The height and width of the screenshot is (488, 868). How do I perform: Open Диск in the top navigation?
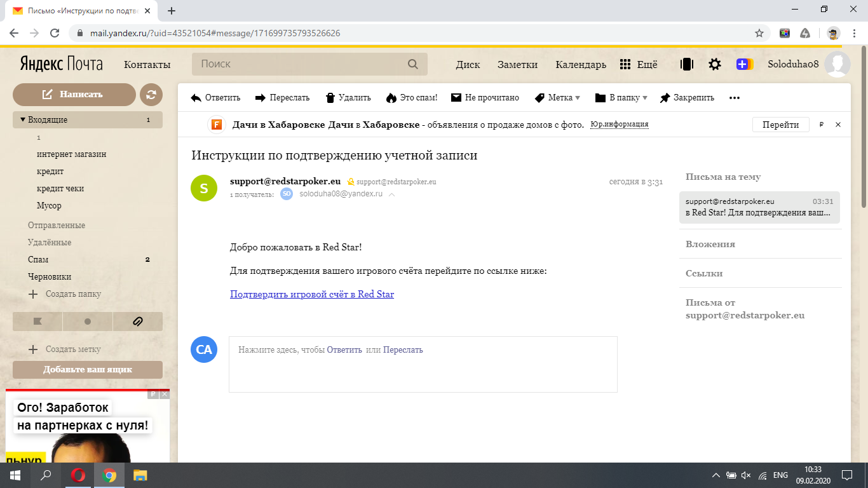click(x=468, y=64)
